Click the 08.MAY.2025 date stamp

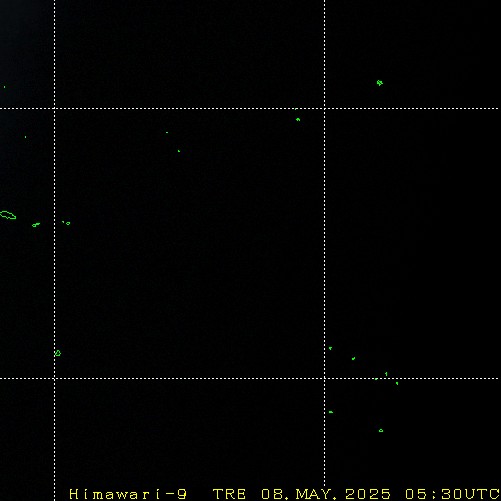coord(326,494)
